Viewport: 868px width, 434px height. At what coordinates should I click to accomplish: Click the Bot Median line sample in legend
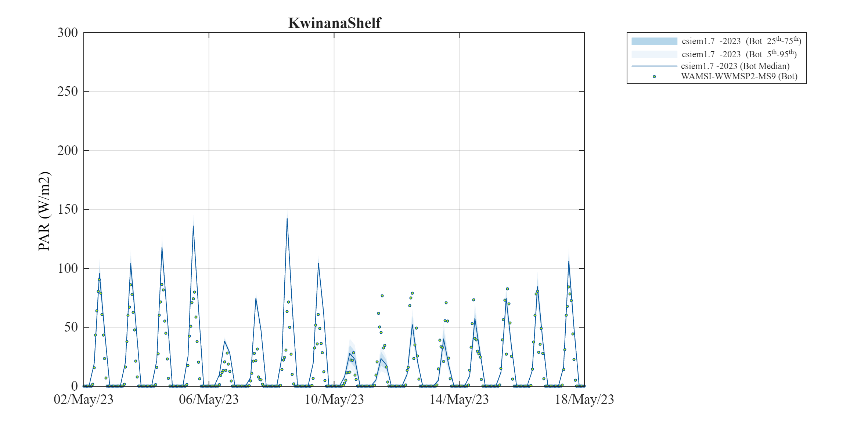pyautogui.click(x=654, y=66)
